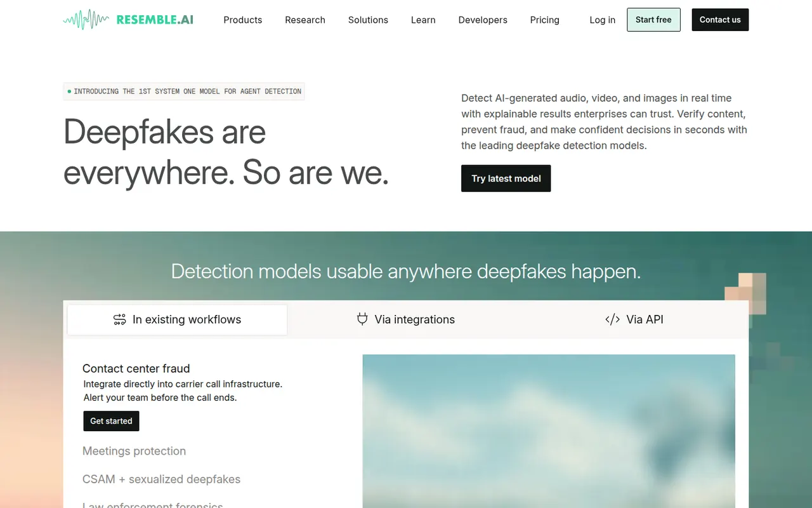Open the Research menu

click(305, 20)
